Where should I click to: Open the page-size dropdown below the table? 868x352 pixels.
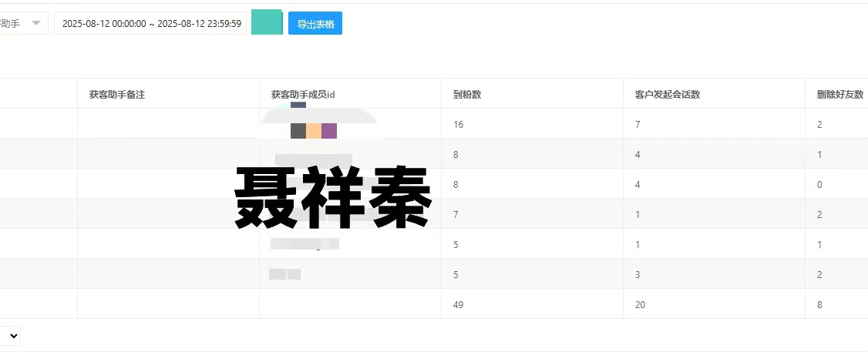10,335
